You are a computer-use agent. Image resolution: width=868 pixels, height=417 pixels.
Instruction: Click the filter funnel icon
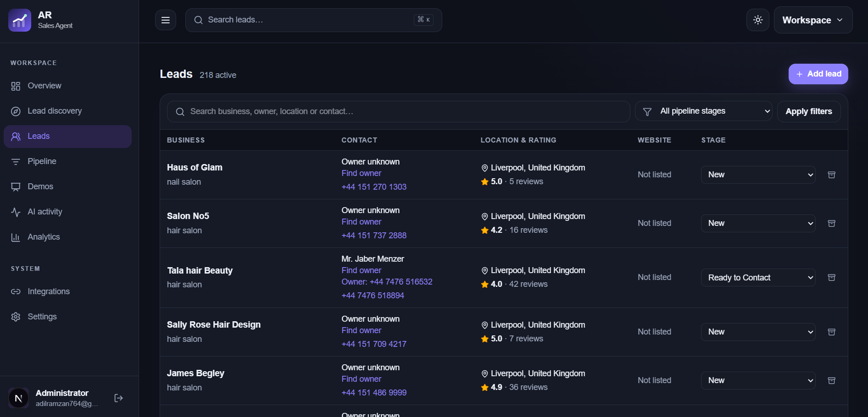click(x=647, y=112)
